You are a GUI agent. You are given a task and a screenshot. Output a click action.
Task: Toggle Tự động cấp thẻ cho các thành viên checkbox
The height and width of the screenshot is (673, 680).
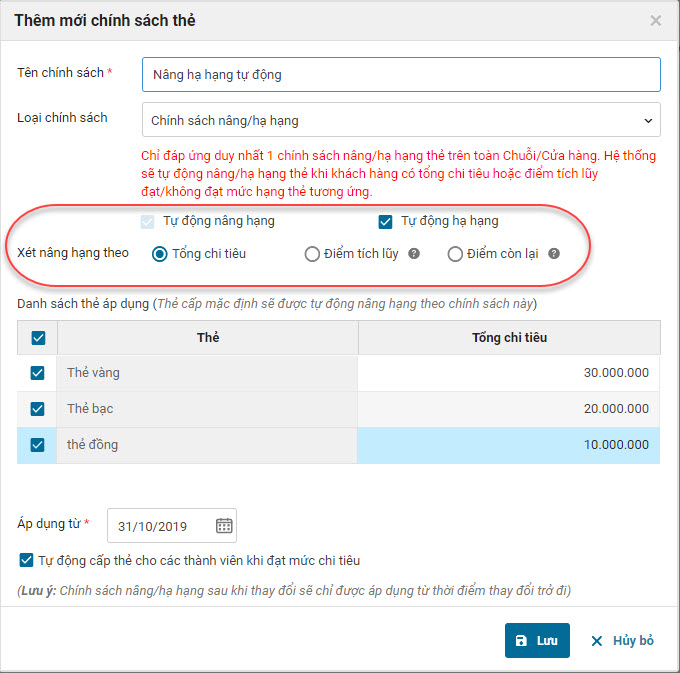26,560
